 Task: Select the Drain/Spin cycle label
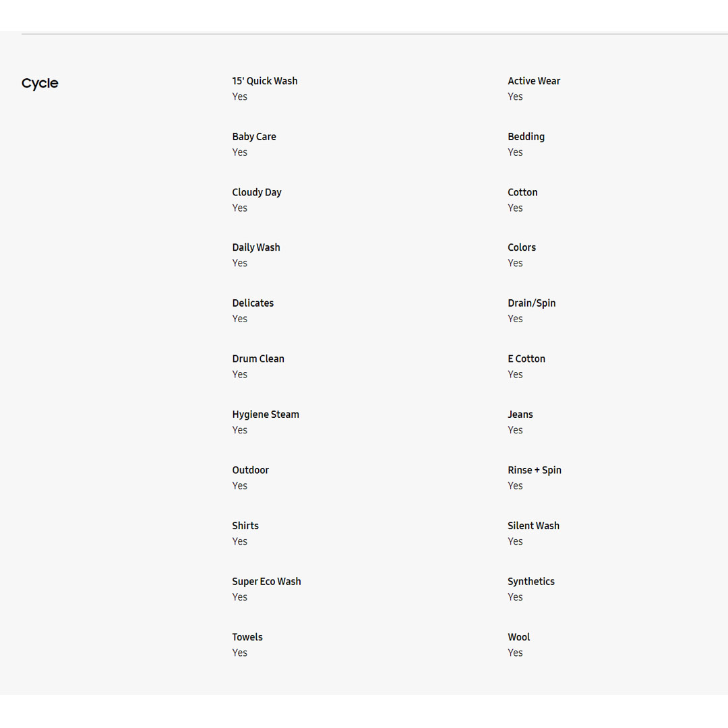pos(532,303)
